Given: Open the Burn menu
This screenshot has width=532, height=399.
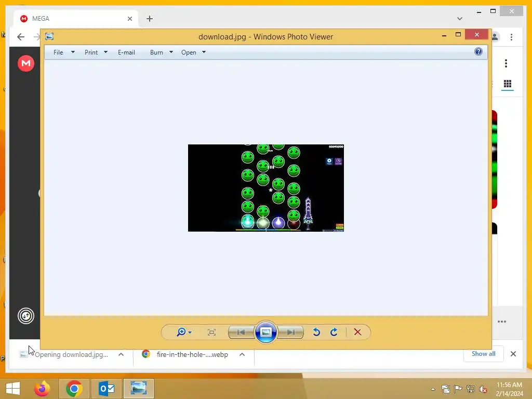Looking at the screenshot, I should coord(156,52).
